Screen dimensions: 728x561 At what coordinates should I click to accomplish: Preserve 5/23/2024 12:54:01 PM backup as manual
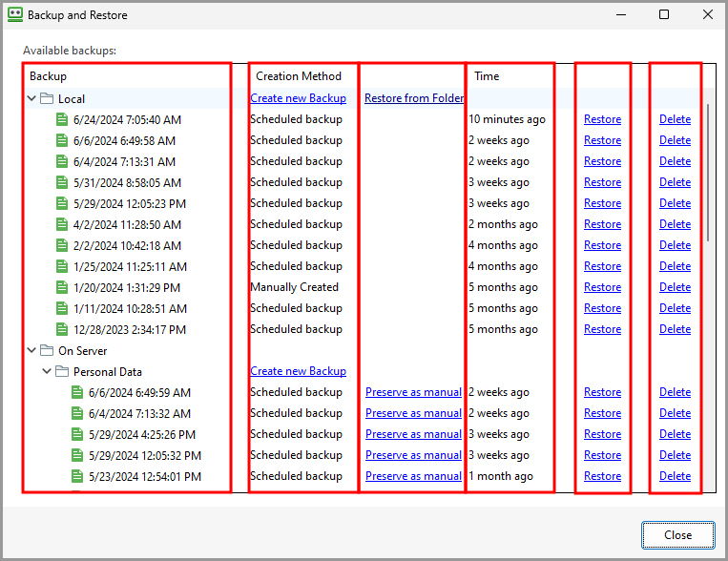(x=413, y=476)
